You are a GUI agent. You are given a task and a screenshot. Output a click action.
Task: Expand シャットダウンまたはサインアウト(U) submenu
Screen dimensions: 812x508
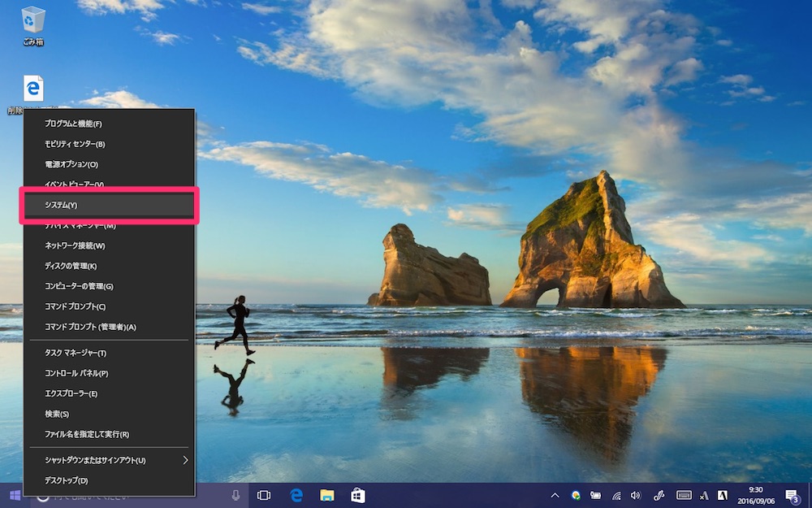click(110, 460)
